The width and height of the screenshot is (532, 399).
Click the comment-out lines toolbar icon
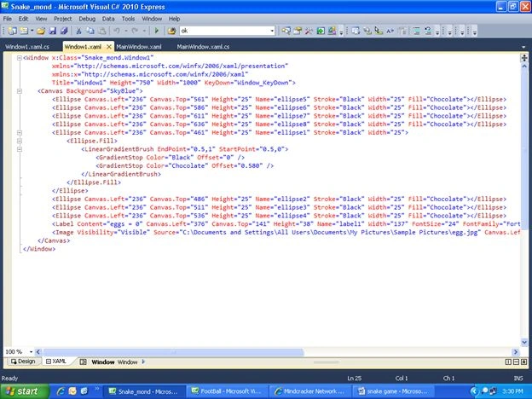click(416, 31)
